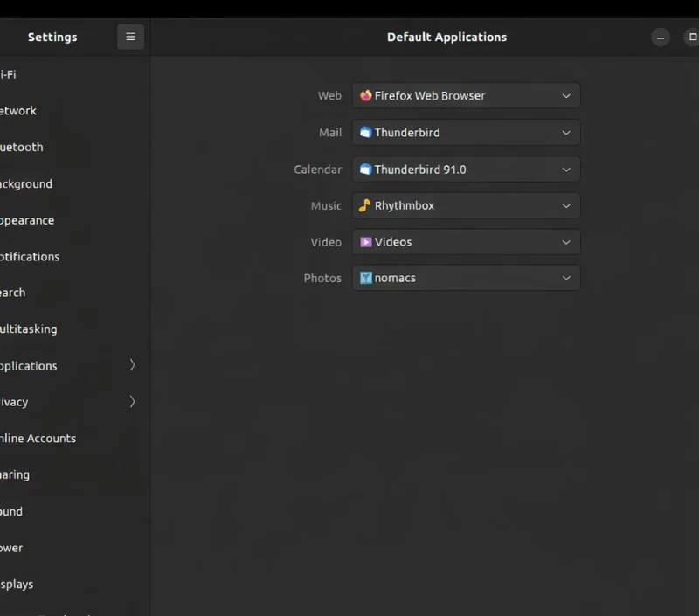Click the Rhythmbox music note icon
Image resolution: width=699 pixels, height=616 pixels.
(x=364, y=205)
